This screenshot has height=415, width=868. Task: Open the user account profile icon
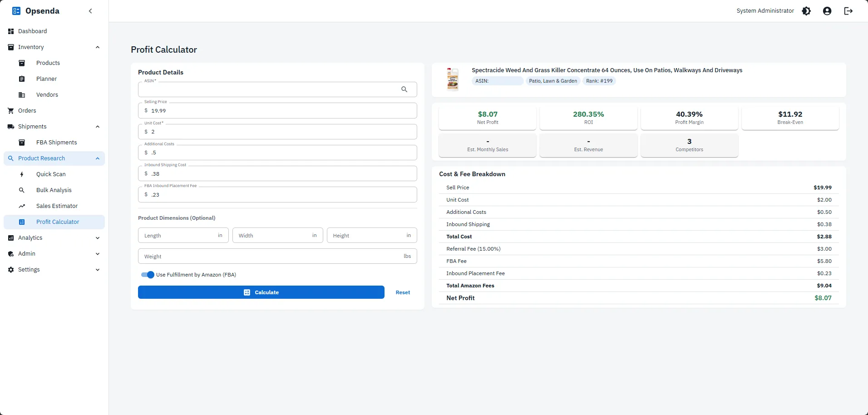pyautogui.click(x=827, y=11)
